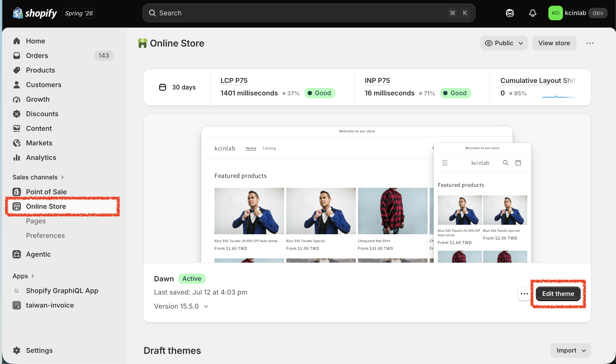The image size is (616, 364).
Task: Open Discounts via its sidebar icon
Action: pos(17,114)
